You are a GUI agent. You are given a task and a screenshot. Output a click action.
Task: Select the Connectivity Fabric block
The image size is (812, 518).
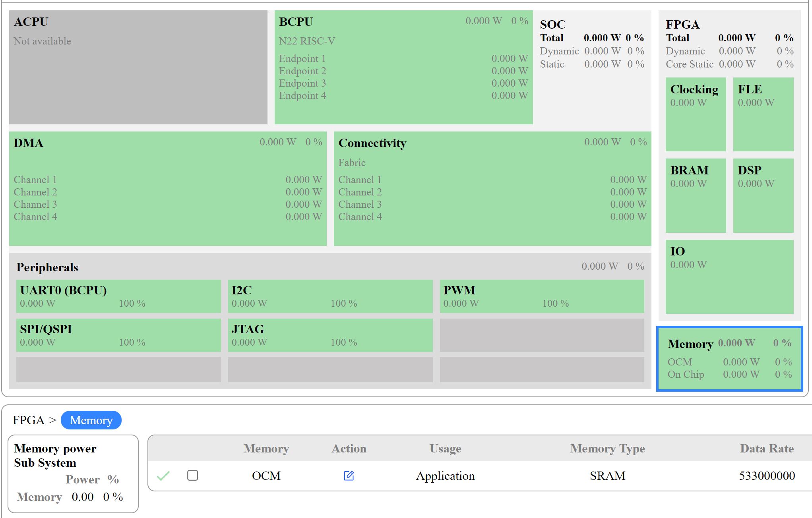tap(492, 189)
